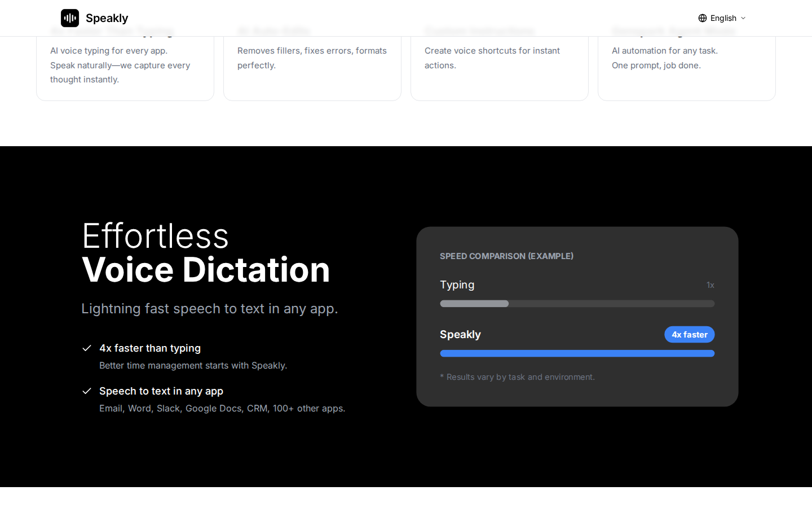
Task: Click the 1x speed value
Action: tap(710, 285)
